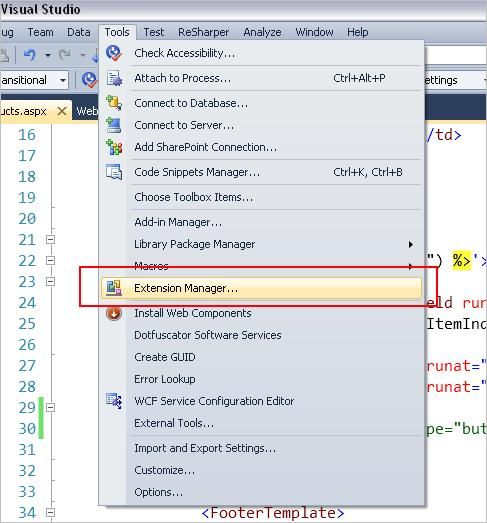
Task: Click the FooterTemplate tag in code
Action: [273, 513]
